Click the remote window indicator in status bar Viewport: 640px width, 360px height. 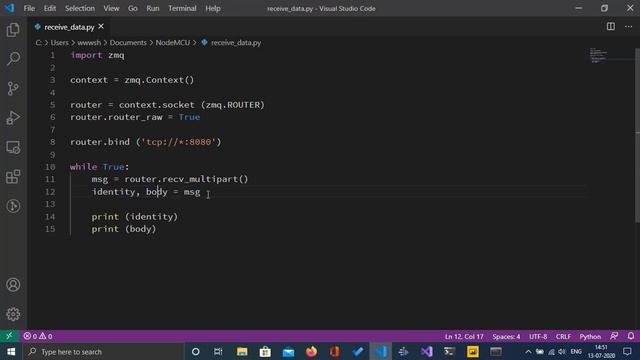pos(9,336)
